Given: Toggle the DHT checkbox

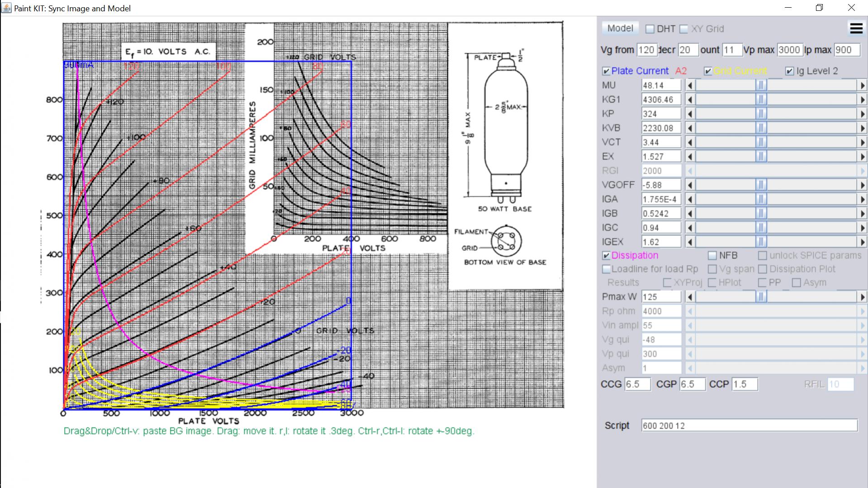Looking at the screenshot, I should pos(650,29).
